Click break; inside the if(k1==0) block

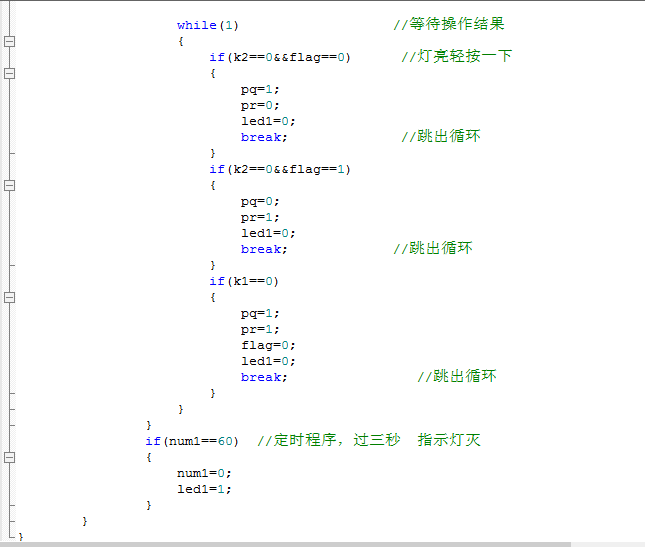(x=264, y=377)
